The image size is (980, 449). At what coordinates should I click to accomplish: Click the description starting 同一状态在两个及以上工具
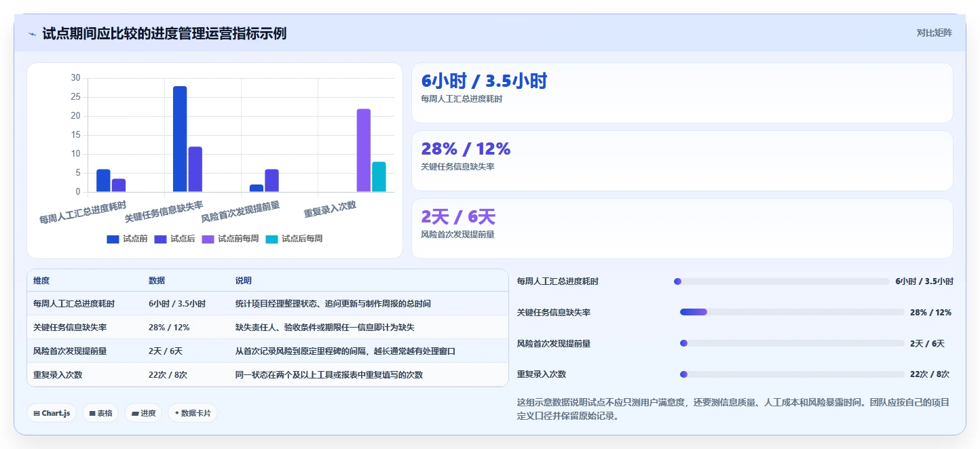click(x=328, y=375)
